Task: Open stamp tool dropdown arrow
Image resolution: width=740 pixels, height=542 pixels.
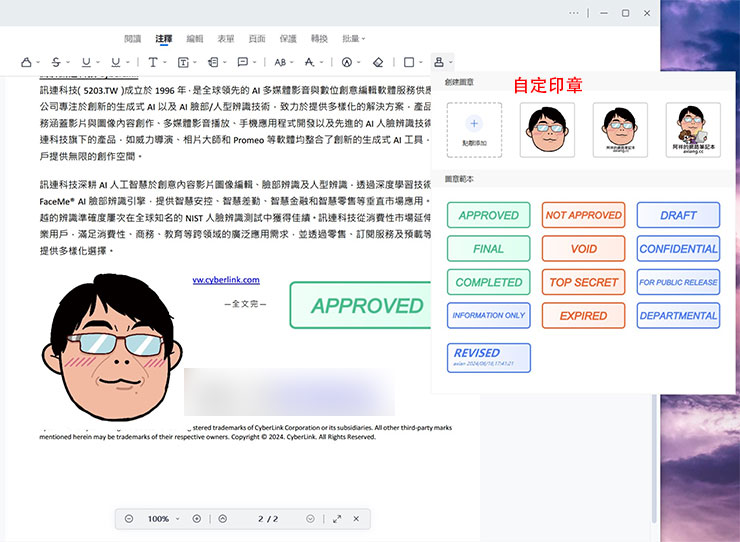Action: (451, 62)
